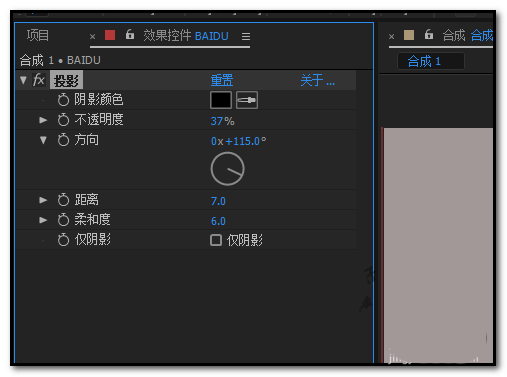Collapse the 投影 effect group
This screenshot has width=507, height=377.
(x=23, y=80)
